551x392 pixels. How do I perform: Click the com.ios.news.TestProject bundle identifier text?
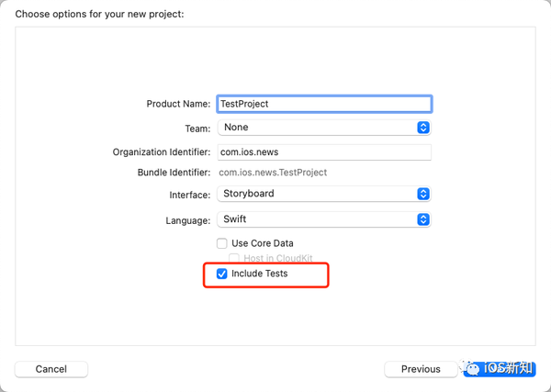tap(273, 173)
